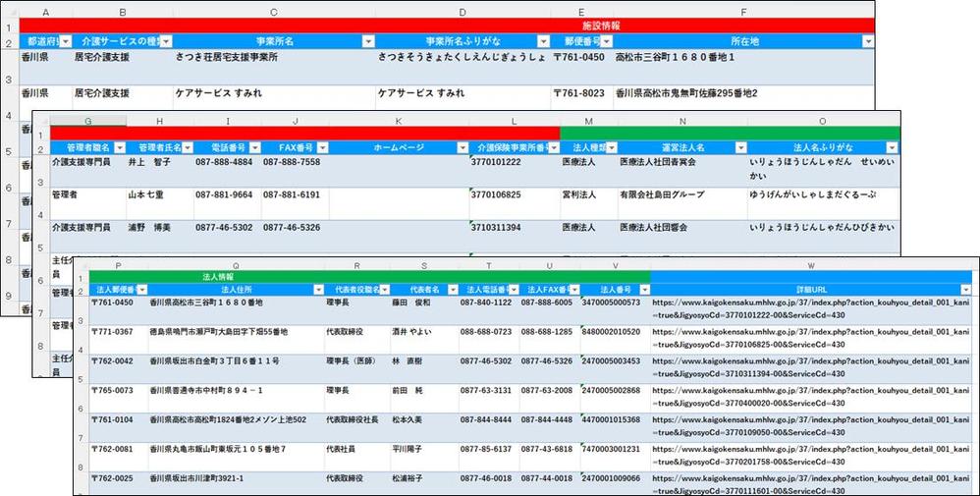The width and height of the screenshot is (980, 496).
Task: Select the cell さつき荘居宅支援事業所
Action: [x=274, y=67]
